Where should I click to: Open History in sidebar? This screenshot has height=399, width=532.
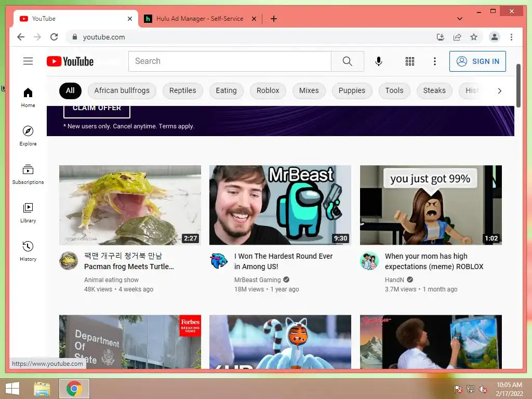point(28,251)
